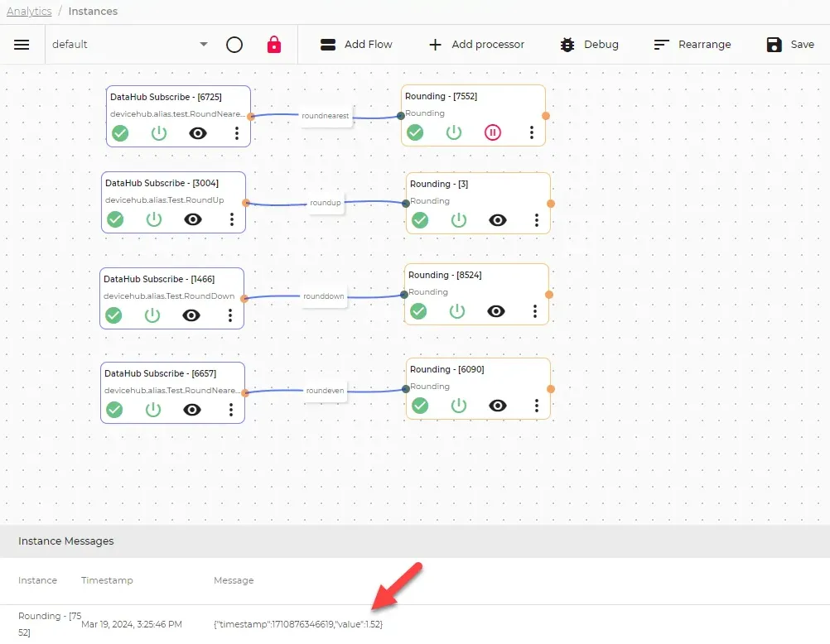This screenshot has width=830, height=644.
Task: Toggle eye on DataHub Subscribe [3004]
Action: tap(193, 219)
